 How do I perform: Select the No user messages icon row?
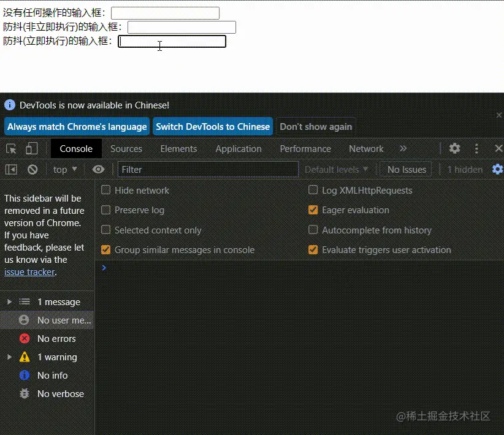point(47,320)
